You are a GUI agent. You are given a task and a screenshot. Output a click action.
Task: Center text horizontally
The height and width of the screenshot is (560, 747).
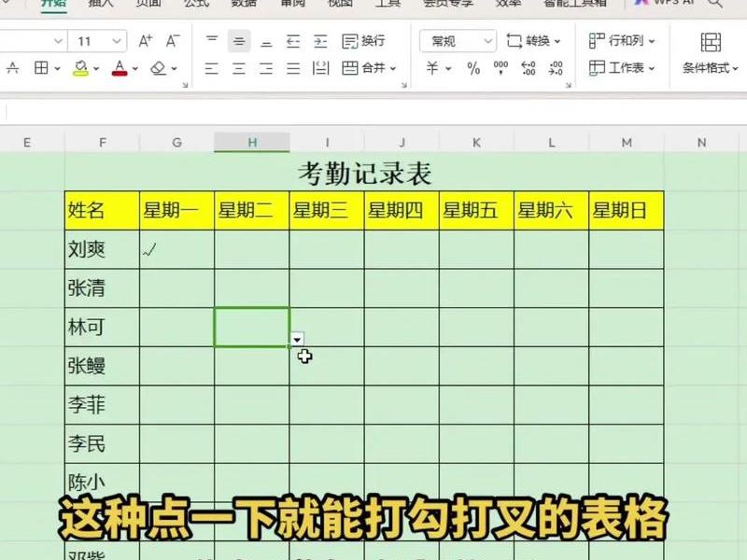[239, 68]
